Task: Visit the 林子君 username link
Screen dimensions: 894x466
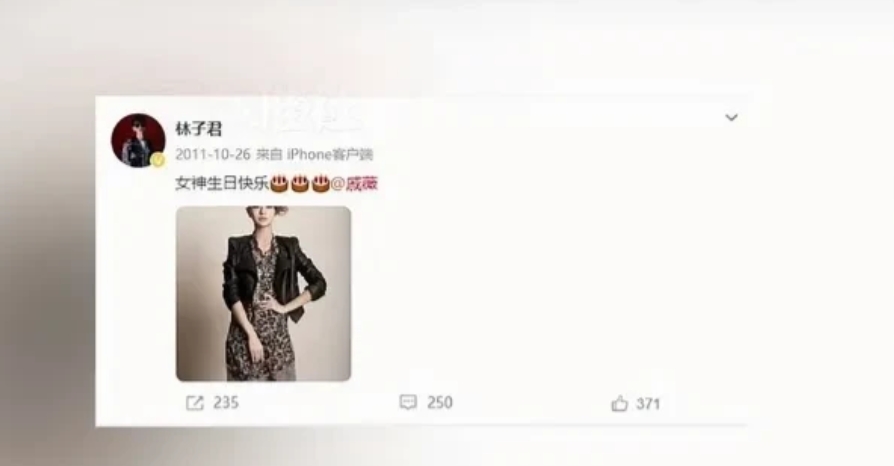Action: (198, 129)
